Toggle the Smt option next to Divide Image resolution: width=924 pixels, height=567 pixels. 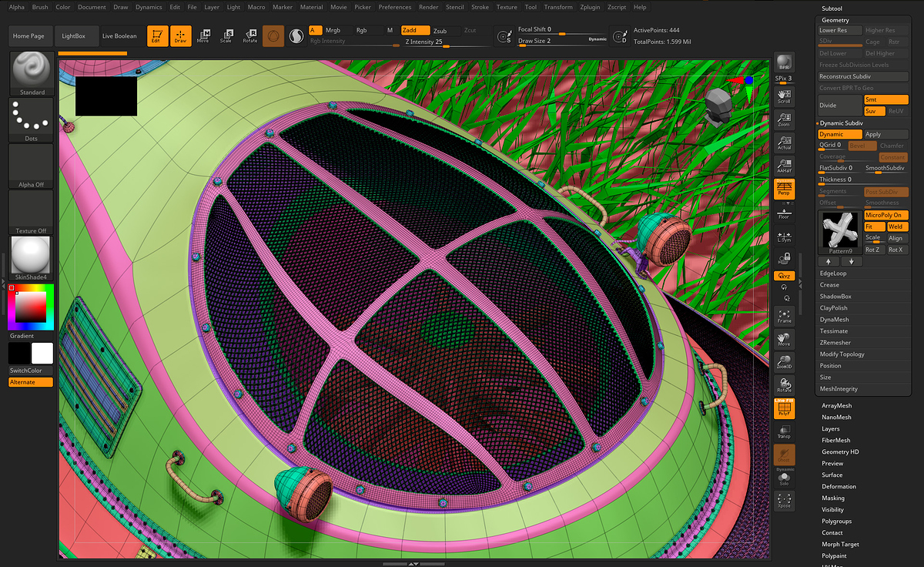[885, 99]
